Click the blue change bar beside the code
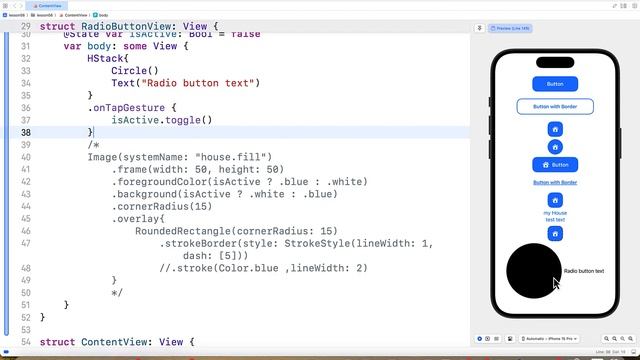 point(6,184)
